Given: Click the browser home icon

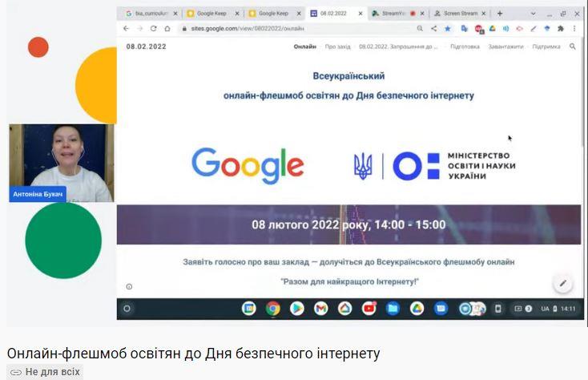Looking at the screenshot, I should tap(167, 29).
